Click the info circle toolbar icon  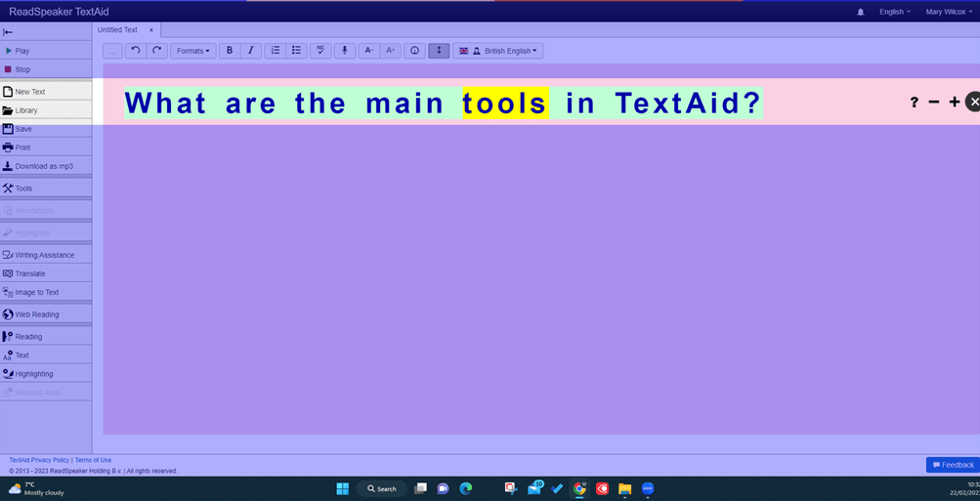[414, 51]
